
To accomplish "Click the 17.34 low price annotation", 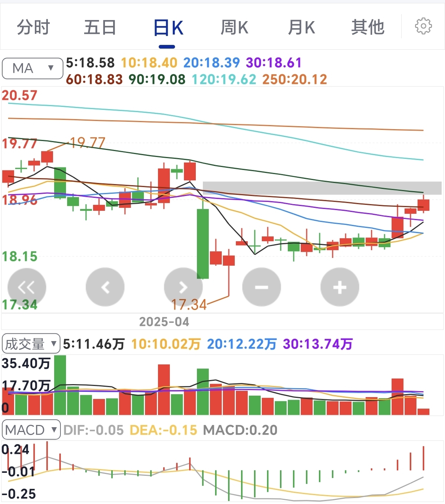I will (189, 305).
